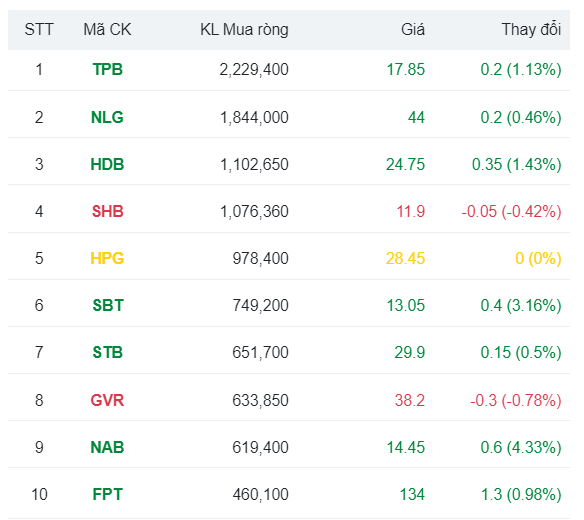
Task: Click the KL Mua ròng column header
Action: 244,29
